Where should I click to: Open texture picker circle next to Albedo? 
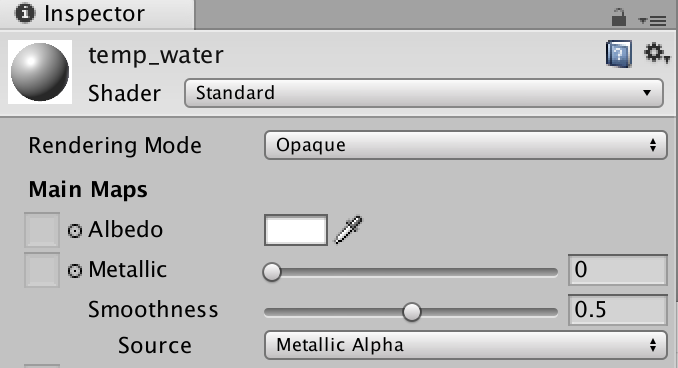pyautogui.click(x=75, y=231)
